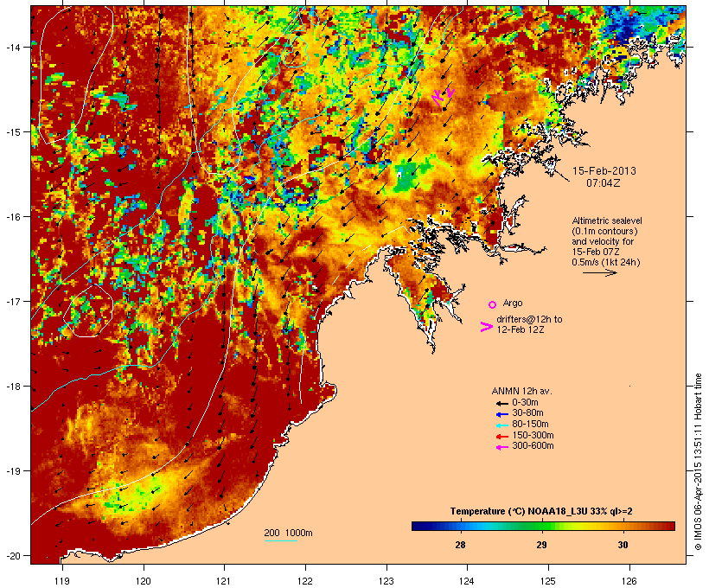This screenshot has height=588, width=709.
Task: Click the magenta drifter legend marker
Action: click(486, 327)
